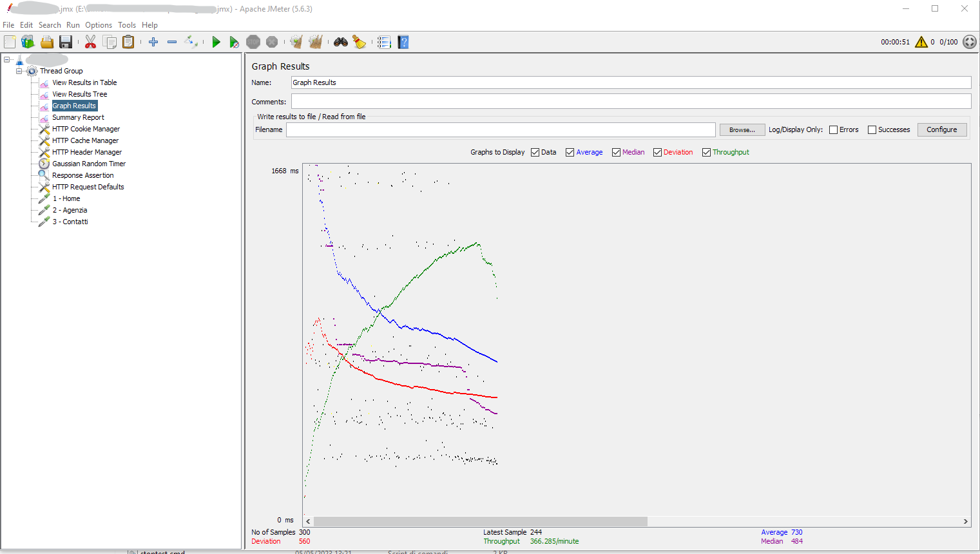
Task: Open the Help menu
Action: coord(149,25)
